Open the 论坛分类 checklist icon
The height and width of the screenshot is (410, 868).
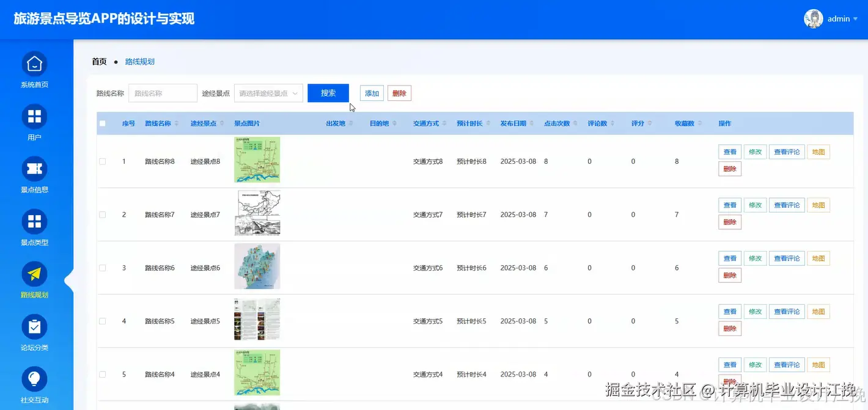pyautogui.click(x=34, y=326)
